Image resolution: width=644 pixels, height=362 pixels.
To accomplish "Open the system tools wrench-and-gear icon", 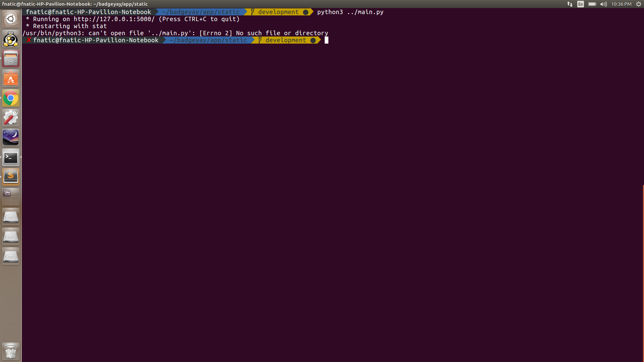I will pos(11,118).
